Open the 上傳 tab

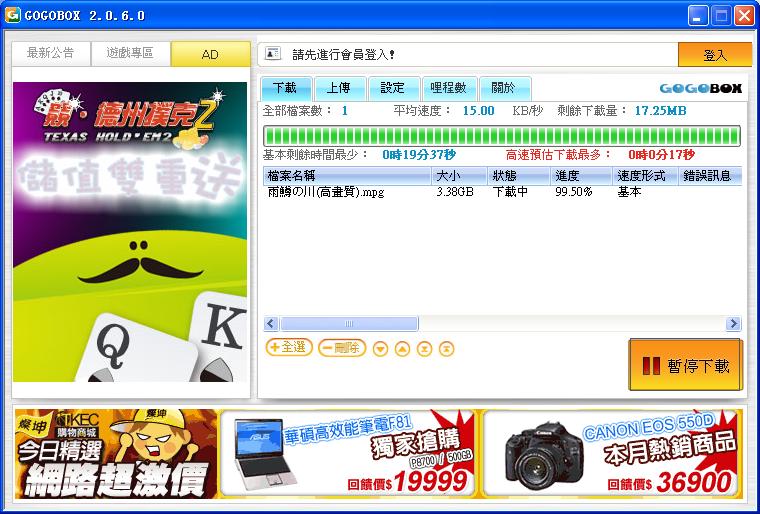(340, 89)
